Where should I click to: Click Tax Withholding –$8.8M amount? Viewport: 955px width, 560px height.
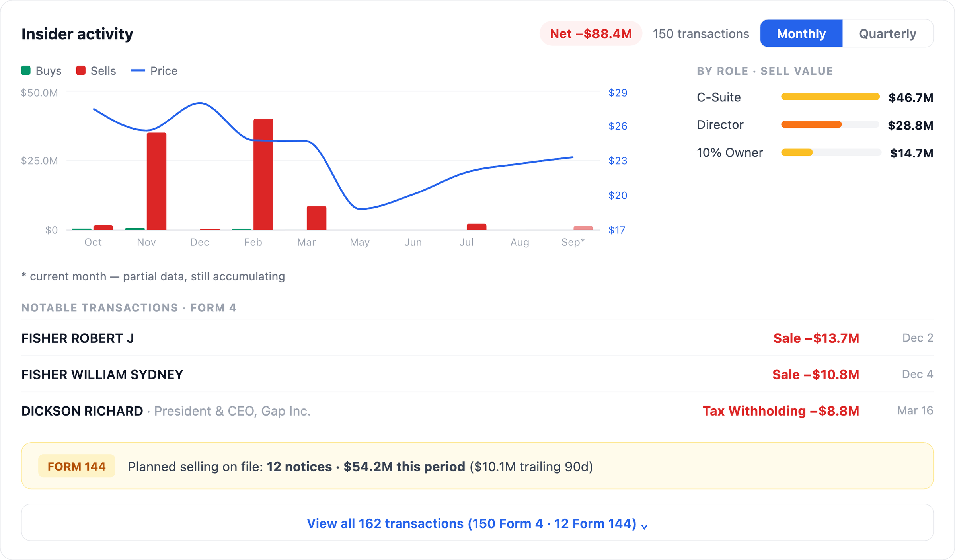[781, 411]
